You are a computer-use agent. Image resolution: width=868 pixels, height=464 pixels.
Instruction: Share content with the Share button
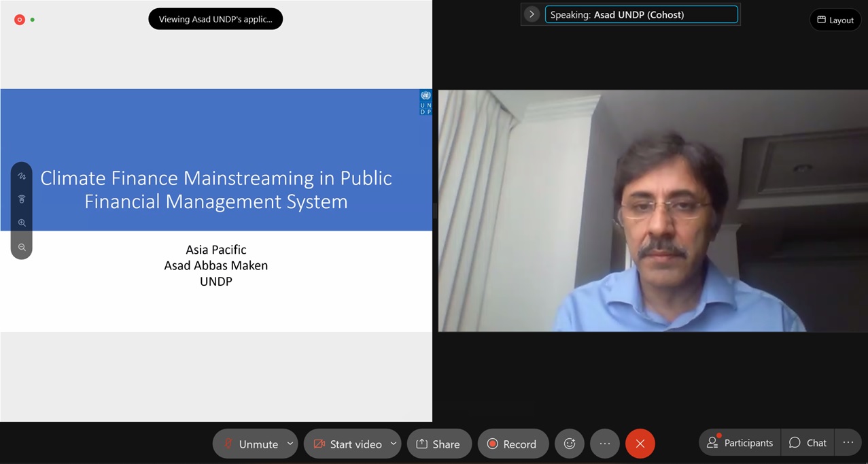(x=439, y=444)
